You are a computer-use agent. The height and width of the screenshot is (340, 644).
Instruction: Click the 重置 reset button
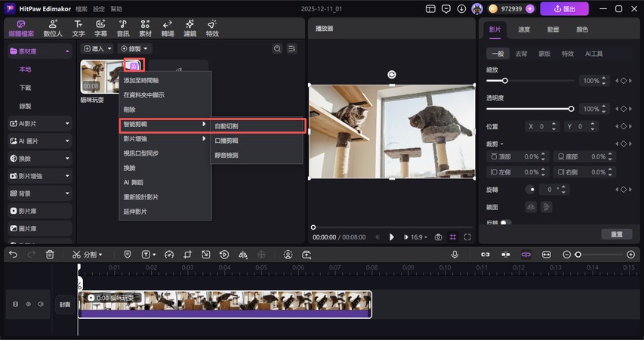coord(617,234)
